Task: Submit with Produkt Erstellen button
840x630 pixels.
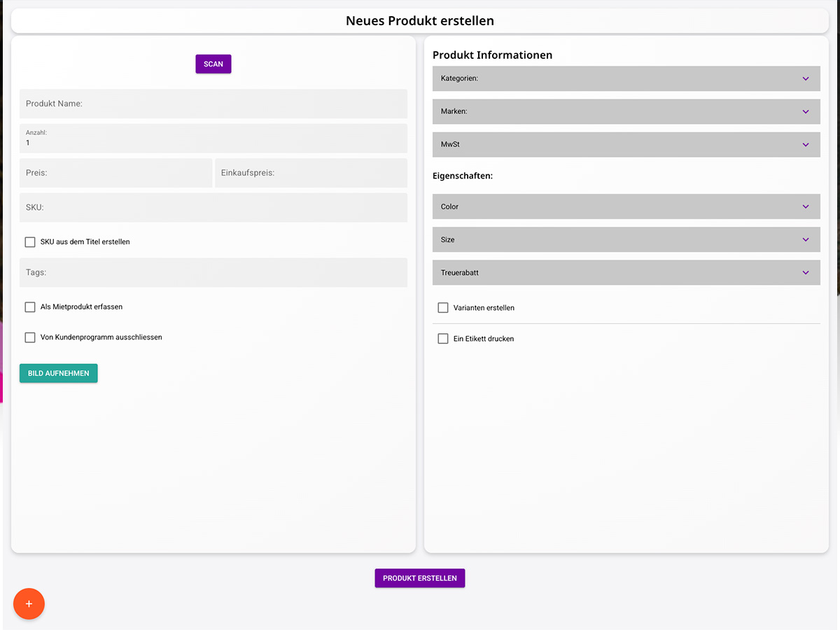Action: (x=420, y=578)
